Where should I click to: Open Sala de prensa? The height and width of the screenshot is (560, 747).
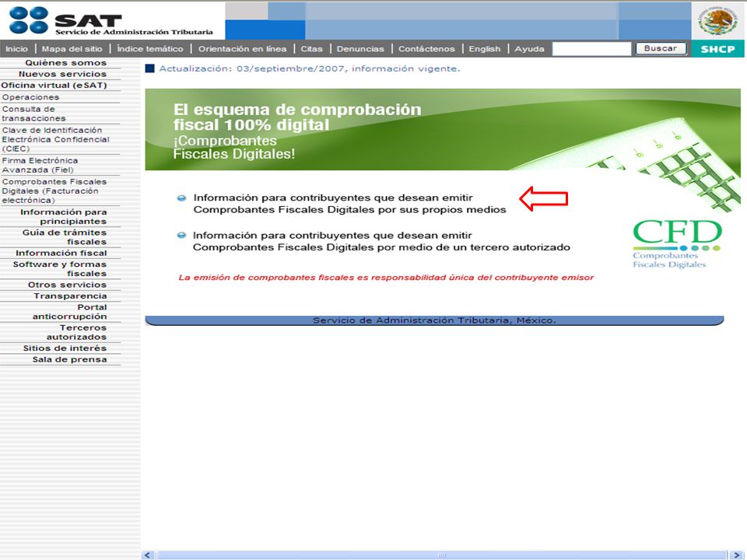69,359
